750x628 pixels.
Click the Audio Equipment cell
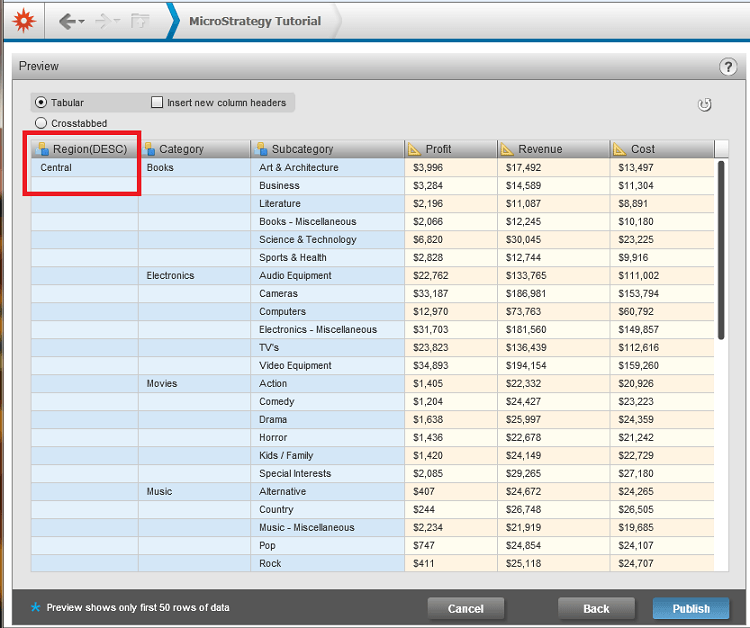tap(327, 275)
